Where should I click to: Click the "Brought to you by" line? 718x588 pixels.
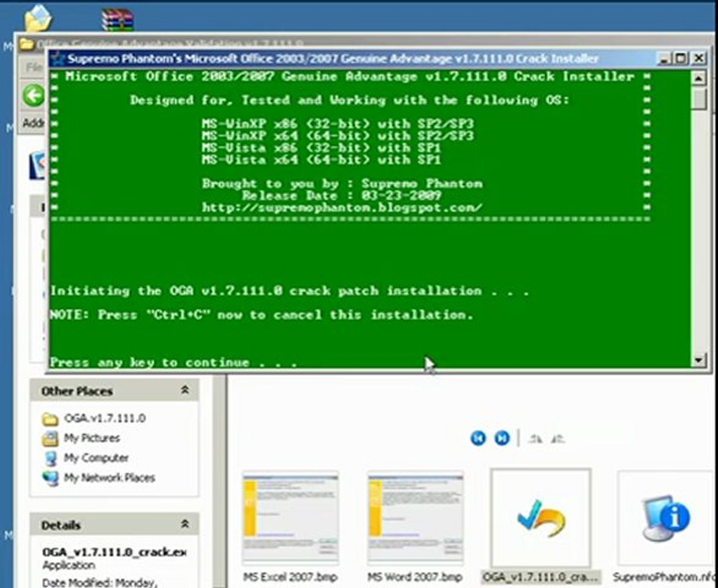342,183
